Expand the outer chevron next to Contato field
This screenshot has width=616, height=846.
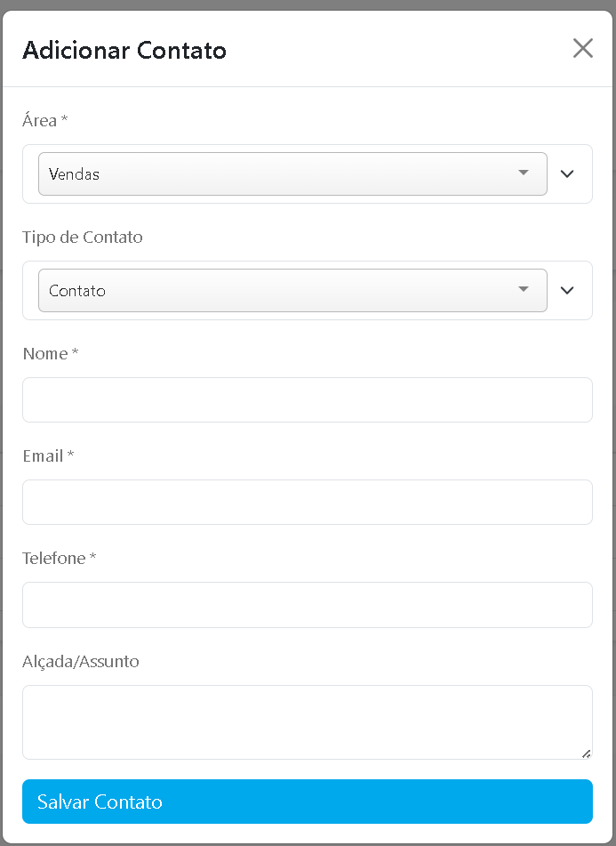567,290
